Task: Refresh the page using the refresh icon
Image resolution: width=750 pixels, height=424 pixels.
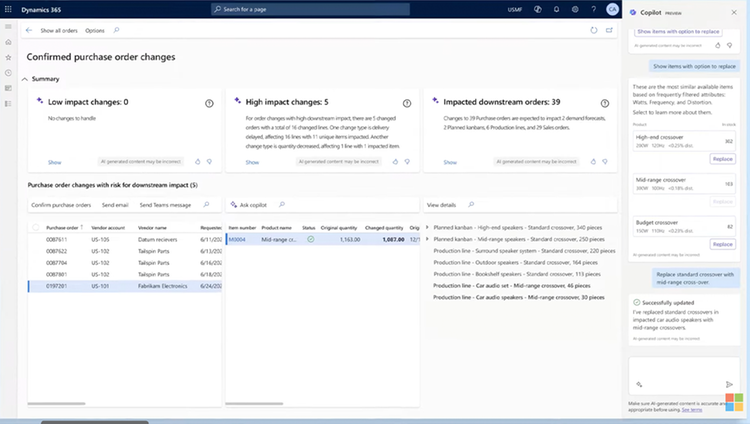Action: 594,30
